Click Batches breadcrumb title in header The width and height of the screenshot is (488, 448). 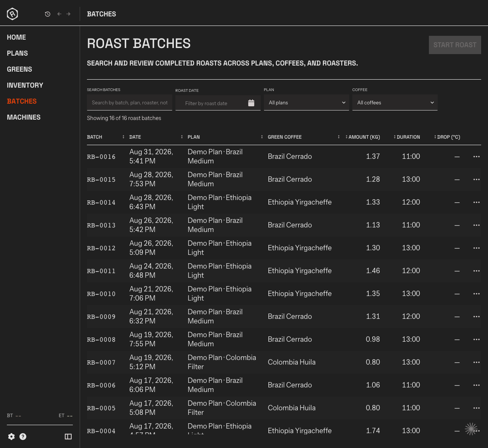101,14
